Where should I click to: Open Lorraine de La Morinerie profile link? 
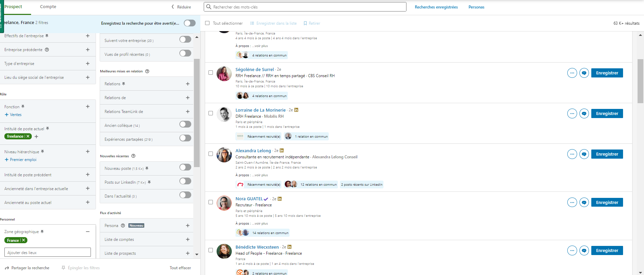click(261, 110)
